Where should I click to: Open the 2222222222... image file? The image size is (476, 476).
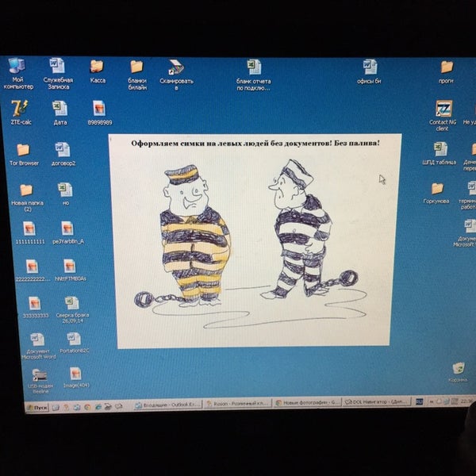click(33, 271)
